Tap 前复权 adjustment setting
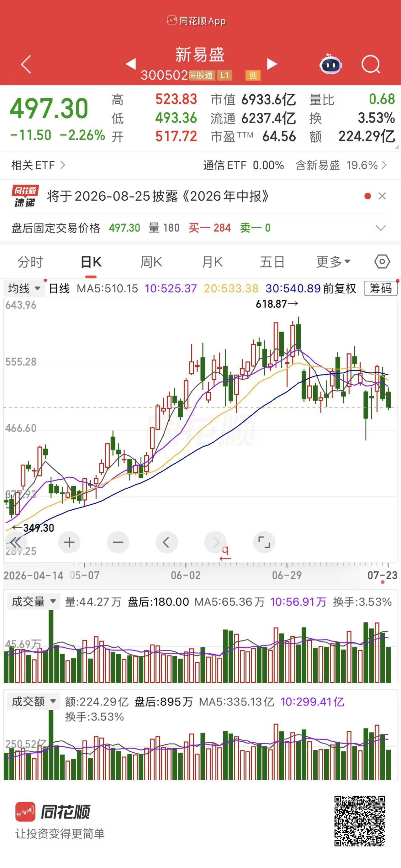 coord(340,288)
